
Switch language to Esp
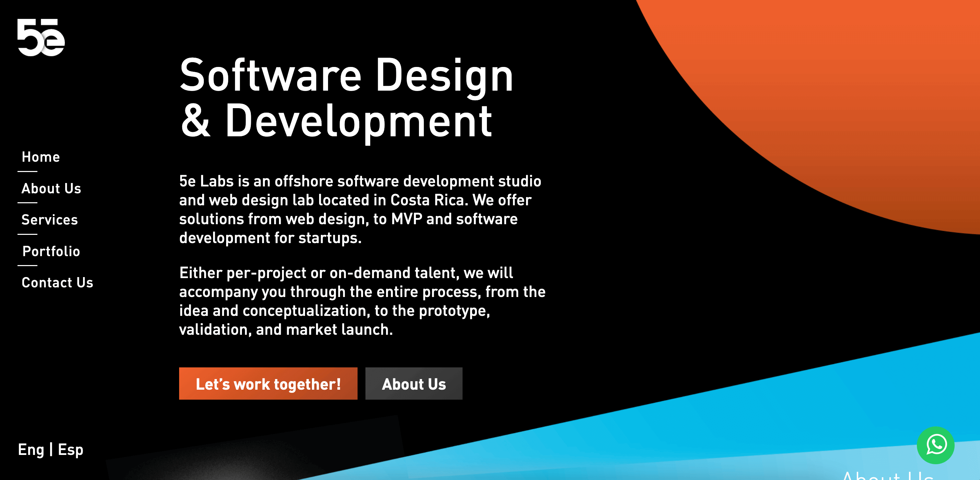tap(70, 449)
